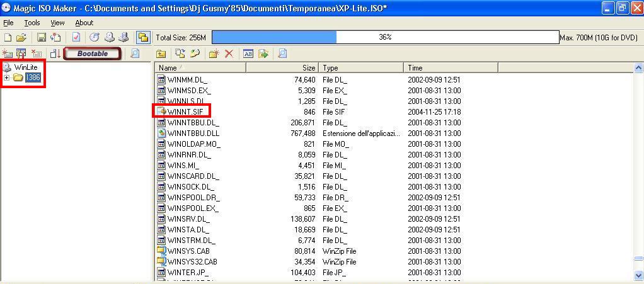
Task: Click the Save As icon beside the floppy
Action: (x=55, y=38)
